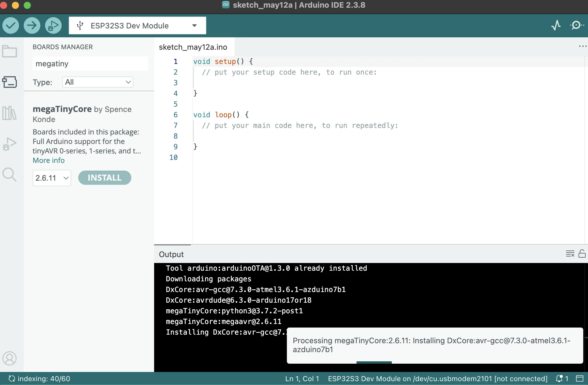Open the editor's three-dot more menu
Image resolution: width=588 pixels, height=385 pixels.
[x=582, y=46]
